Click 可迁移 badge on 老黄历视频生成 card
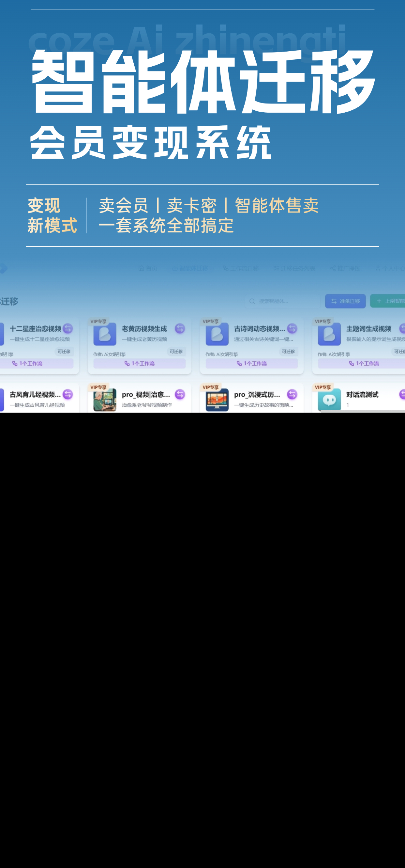 176,352
